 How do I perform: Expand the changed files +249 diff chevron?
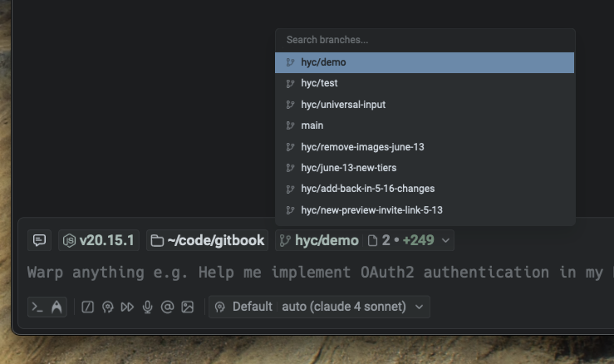tap(446, 240)
